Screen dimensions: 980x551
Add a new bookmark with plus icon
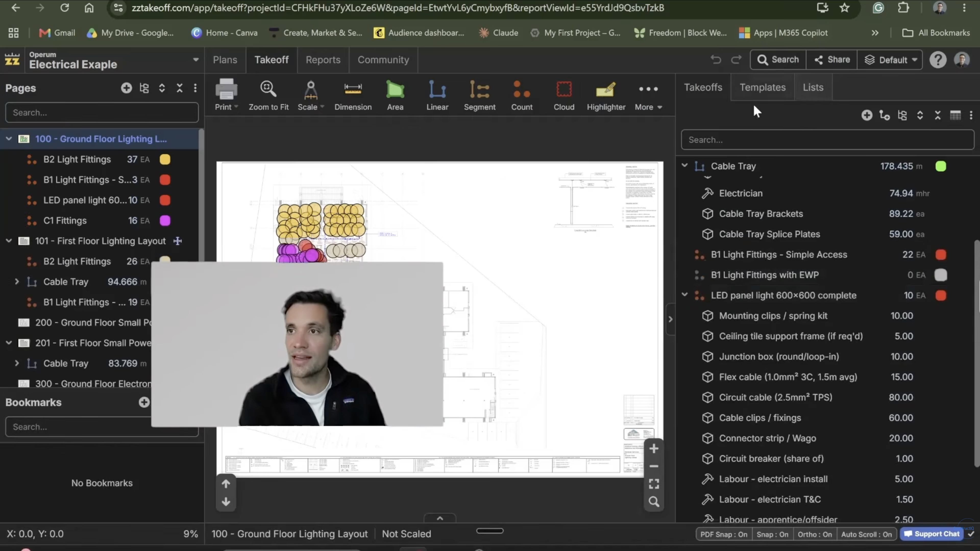pos(144,402)
